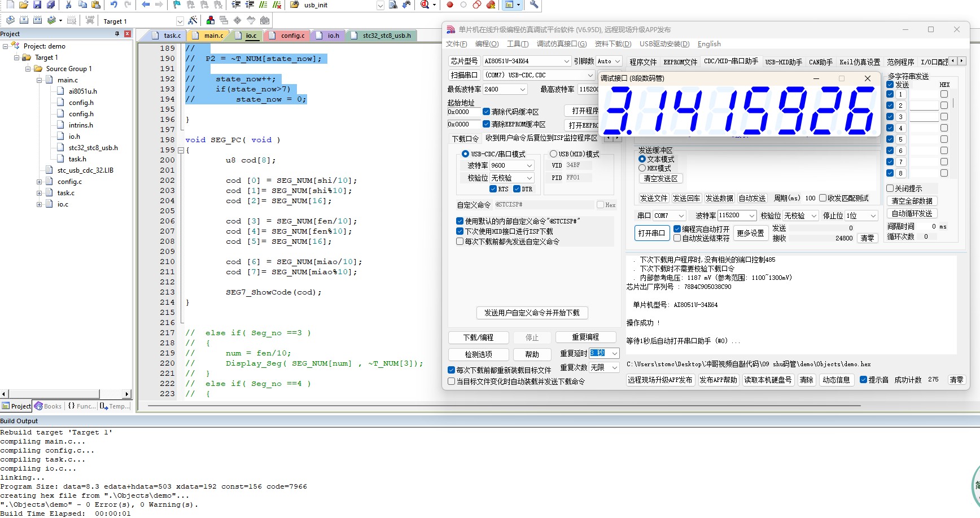Save the current file with floppy icon
This screenshot has height=518, width=980.
tap(37, 5)
